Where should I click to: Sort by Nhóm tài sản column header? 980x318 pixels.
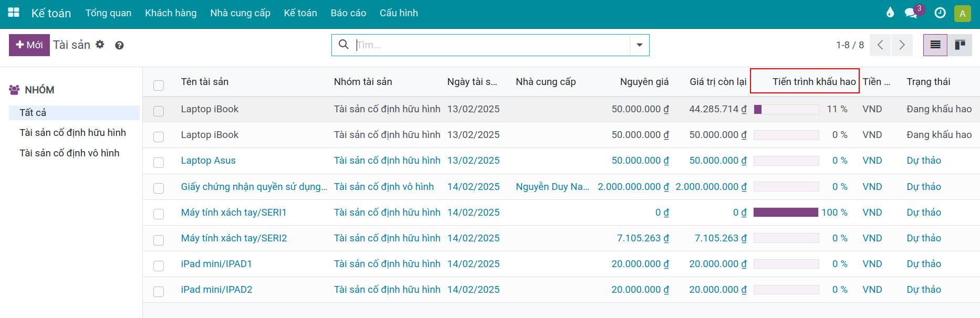363,82
